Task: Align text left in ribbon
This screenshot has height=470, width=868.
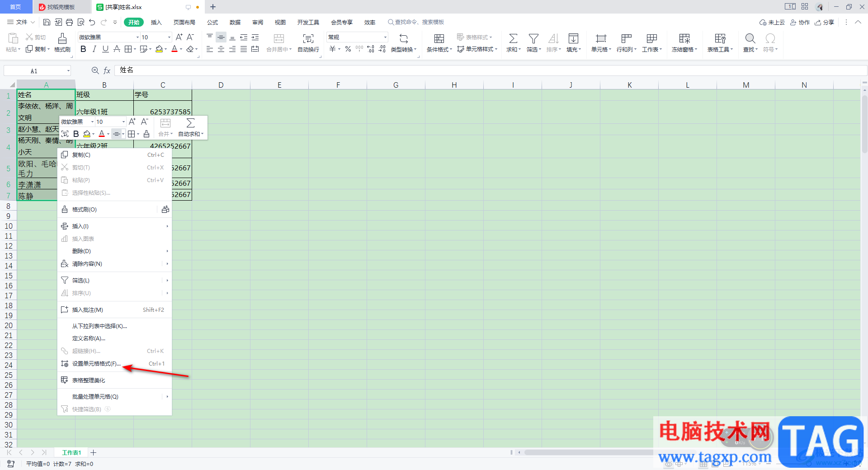Action: point(210,49)
